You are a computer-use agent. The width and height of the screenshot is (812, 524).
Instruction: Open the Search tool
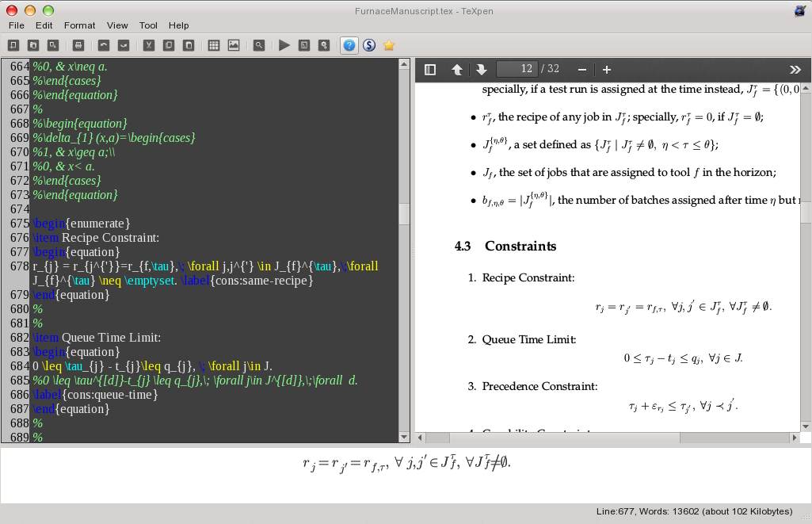(258, 45)
